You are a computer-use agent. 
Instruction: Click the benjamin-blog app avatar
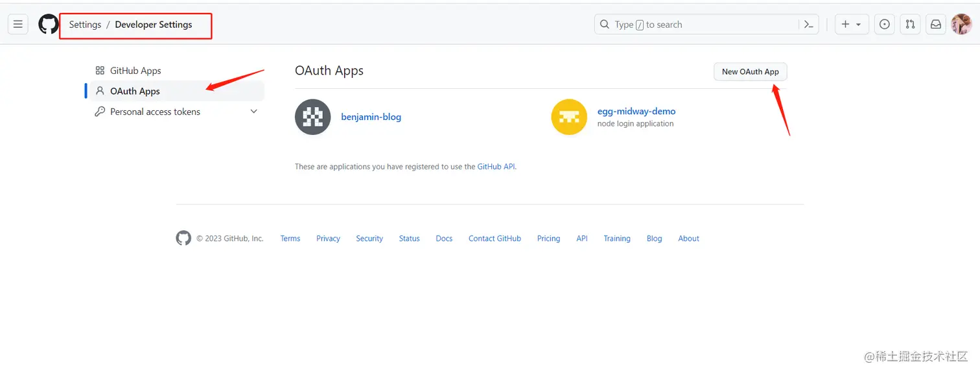(x=313, y=117)
